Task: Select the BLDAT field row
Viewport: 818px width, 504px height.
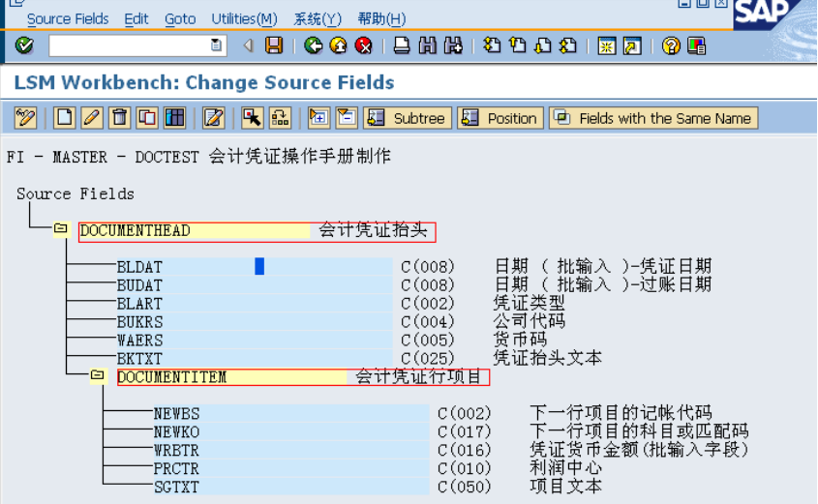Action: coord(254,266)
